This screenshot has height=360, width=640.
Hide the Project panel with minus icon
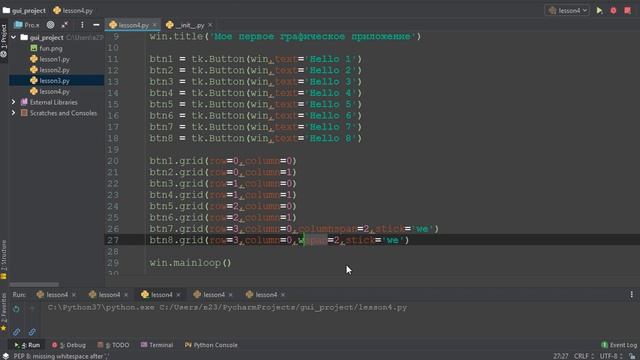click(x=96, y=25)
